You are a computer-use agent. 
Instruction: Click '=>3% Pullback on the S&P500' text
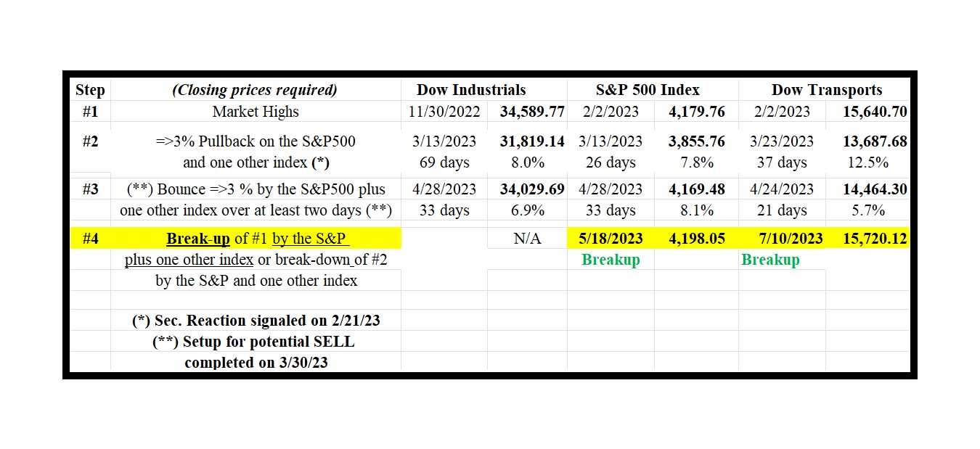tap(256, 141)
